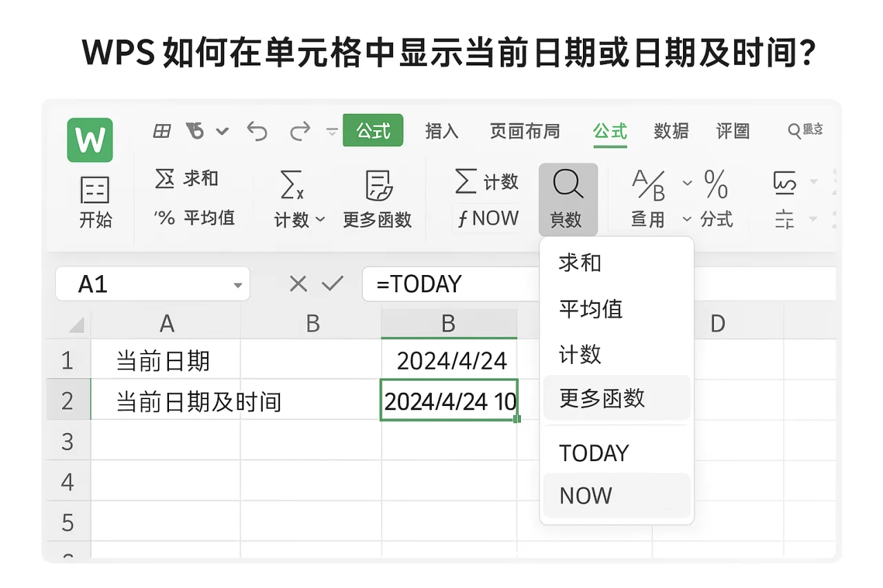Click the green 公式 button
Image resolution: width=883 pixels, height=588 pixels.
click(x=373, y=130)
